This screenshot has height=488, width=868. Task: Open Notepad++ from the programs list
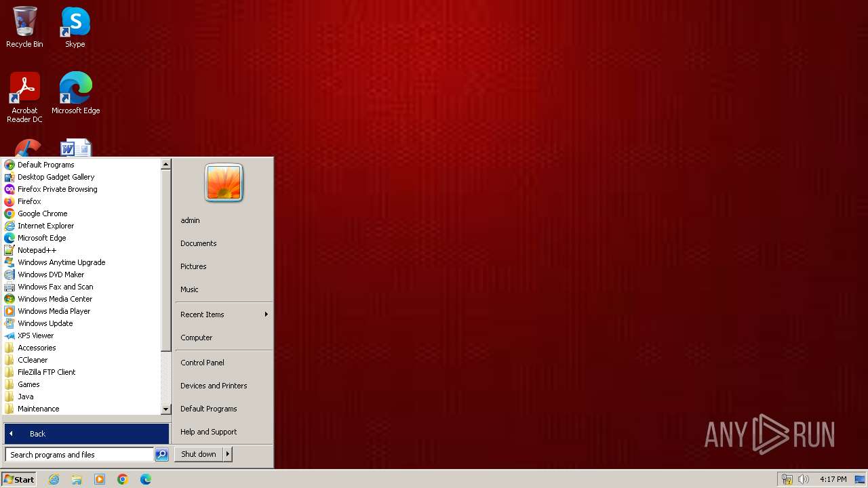pyautogui.click(x=37, y=250)
